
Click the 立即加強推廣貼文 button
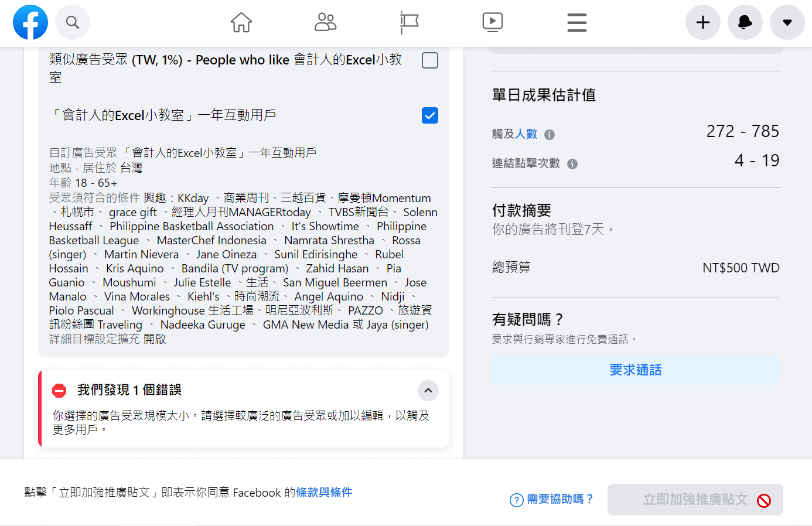pos(695,500)
